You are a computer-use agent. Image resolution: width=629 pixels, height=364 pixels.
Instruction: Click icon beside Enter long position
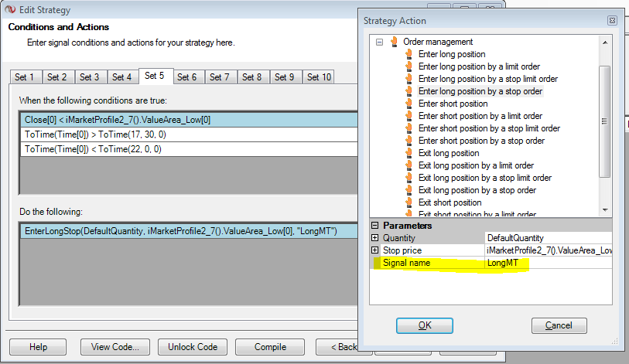click(x=409, y=54)
